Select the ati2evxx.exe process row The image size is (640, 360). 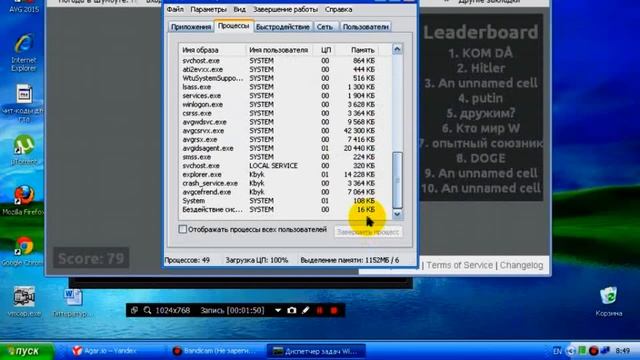[278, 69]
